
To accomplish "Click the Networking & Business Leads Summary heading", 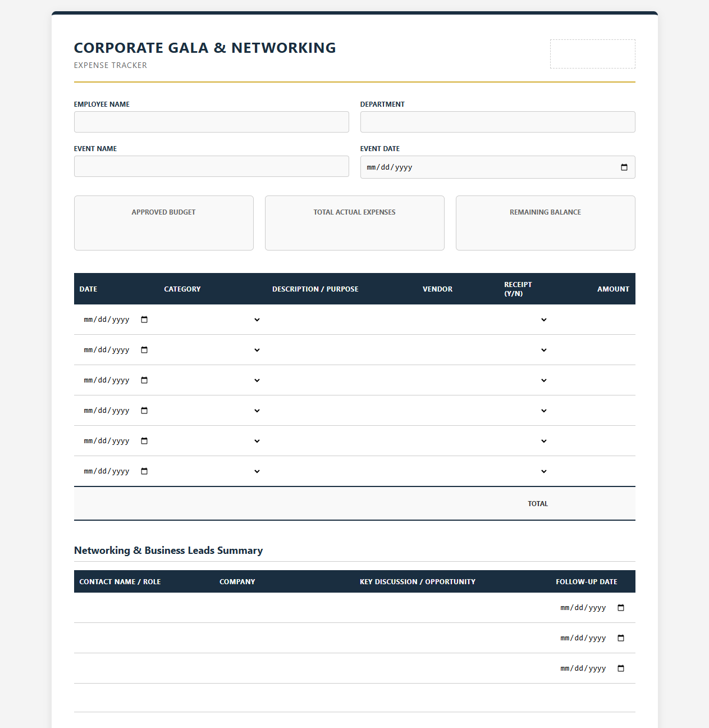I will [x=168, y=550].
